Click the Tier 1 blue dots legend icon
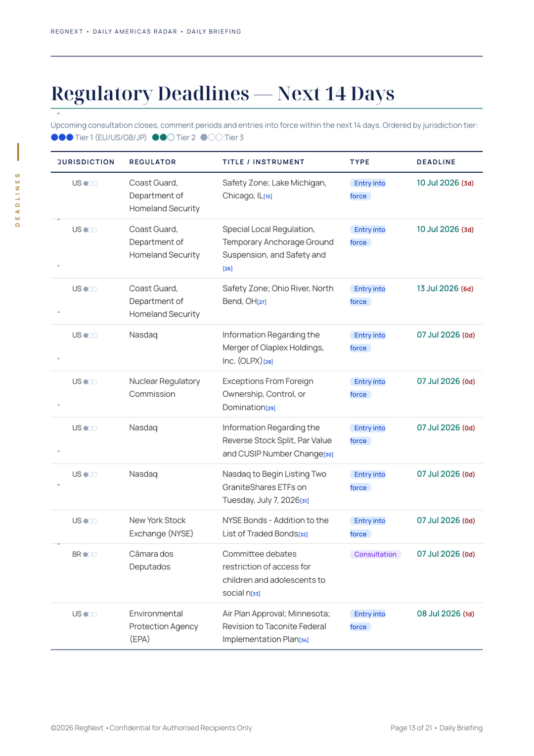This screenshot has width=534, height=756. [x=62, y=138]
